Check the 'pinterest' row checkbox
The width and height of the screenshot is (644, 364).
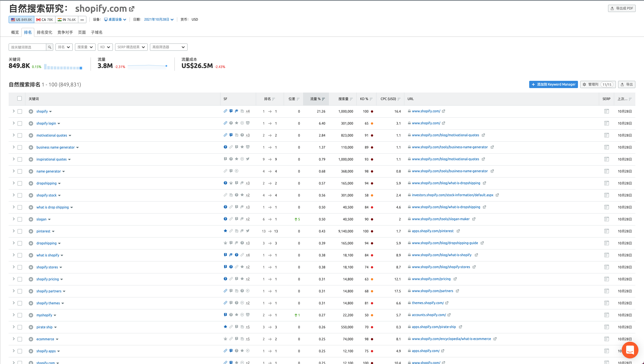20,231
